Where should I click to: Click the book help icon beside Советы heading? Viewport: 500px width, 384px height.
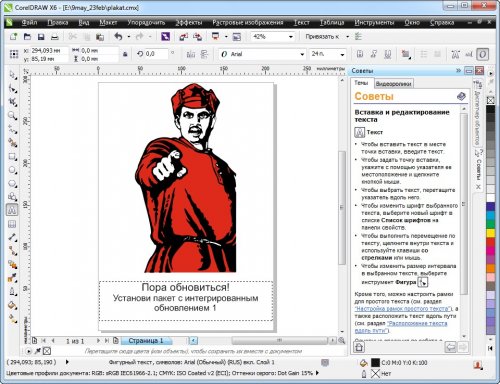461,96
